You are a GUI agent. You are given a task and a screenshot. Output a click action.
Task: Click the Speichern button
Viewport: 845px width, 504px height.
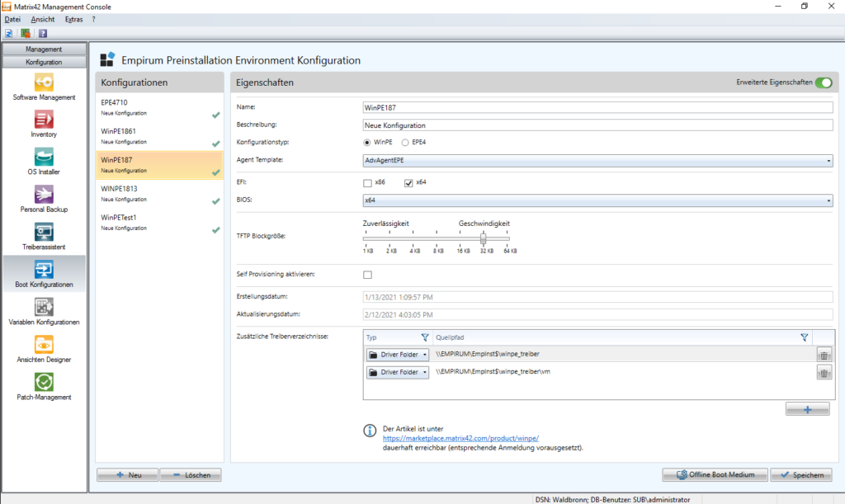801,475
